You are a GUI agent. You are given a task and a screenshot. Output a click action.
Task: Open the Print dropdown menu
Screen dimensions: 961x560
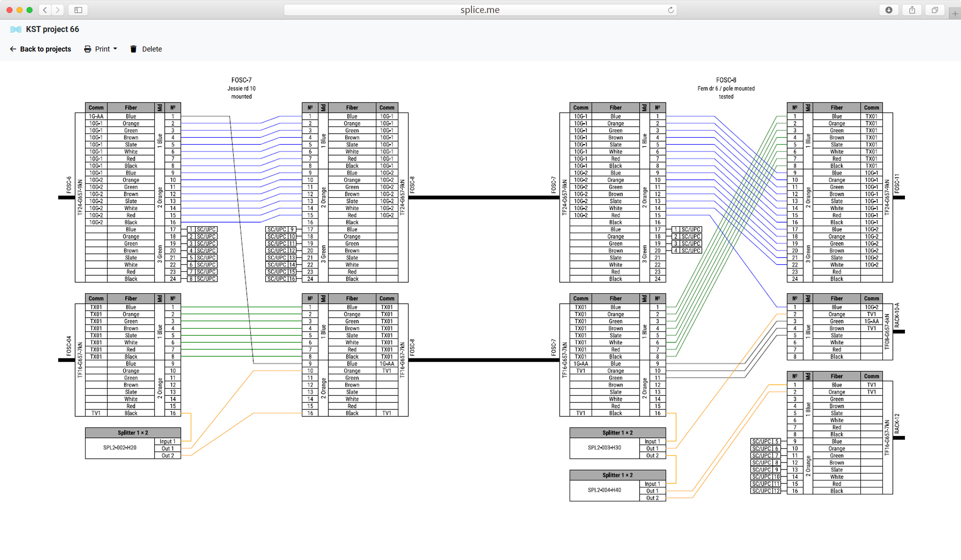point(102,49)
